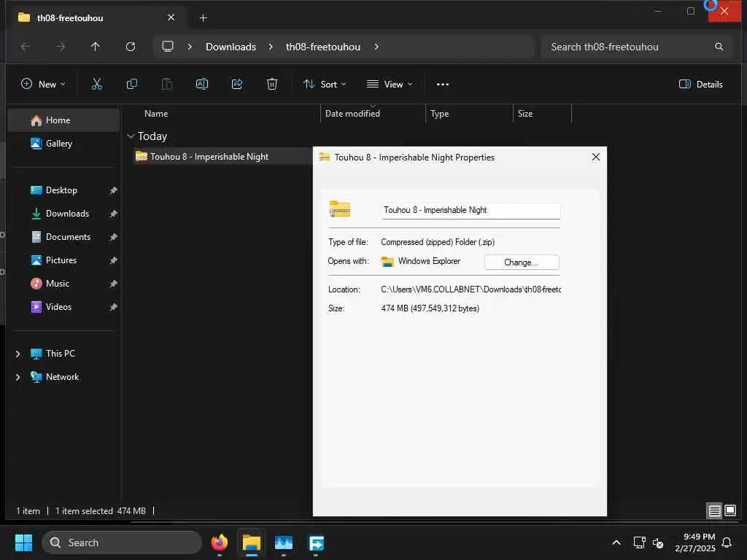This screenshot has height=560, width=747.
Task: Click the Copy icon in toolbar
Action: (x=132, y=85)
